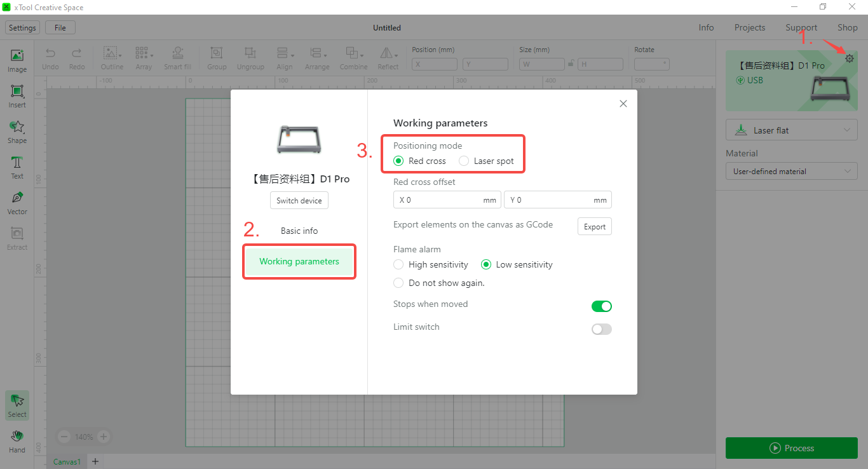Enable High sensitivity flame alarm
Screen dimensions: 868x469
click(x=398, y=264)
